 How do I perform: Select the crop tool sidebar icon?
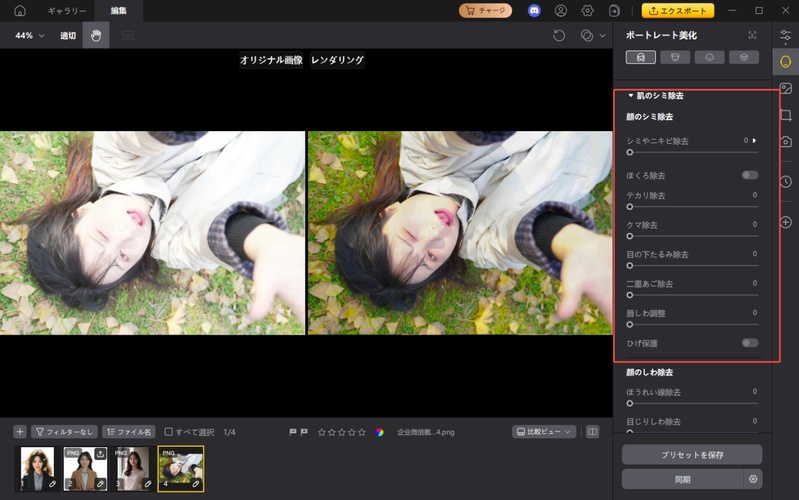(x=785, y=115)
